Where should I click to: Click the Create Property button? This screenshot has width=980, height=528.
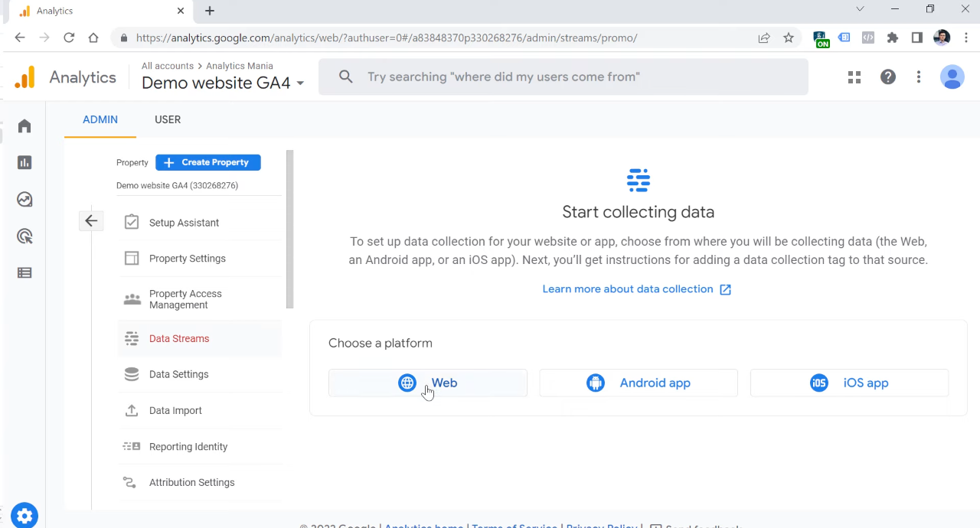pos(208,162)
